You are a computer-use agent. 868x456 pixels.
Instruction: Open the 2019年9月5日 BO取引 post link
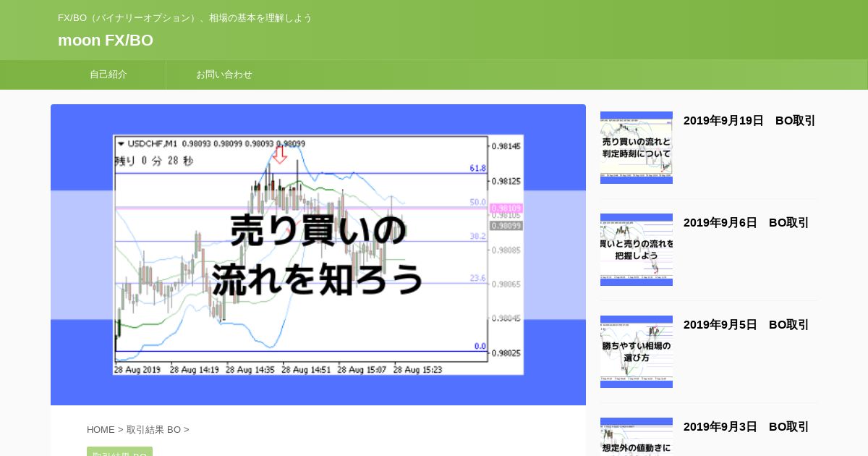(746, 325)
